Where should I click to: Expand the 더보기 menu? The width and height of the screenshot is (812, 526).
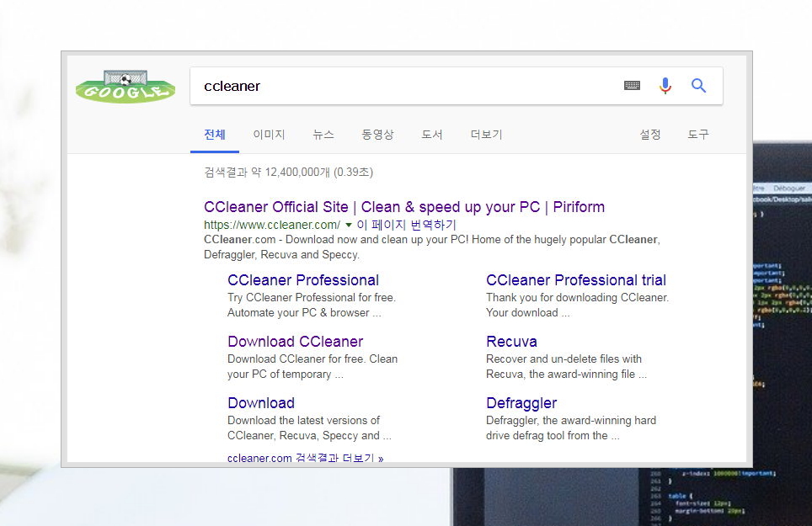[x=486, y=135]
